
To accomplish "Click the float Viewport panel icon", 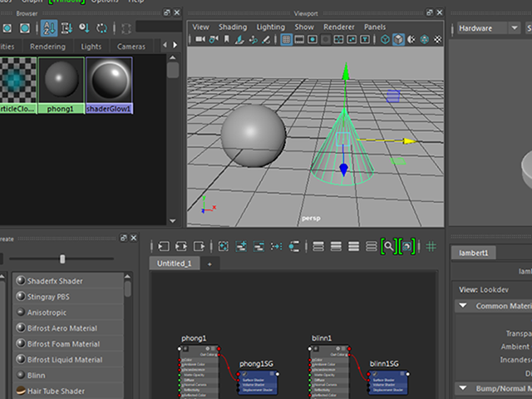I will [x=430, y=12].
